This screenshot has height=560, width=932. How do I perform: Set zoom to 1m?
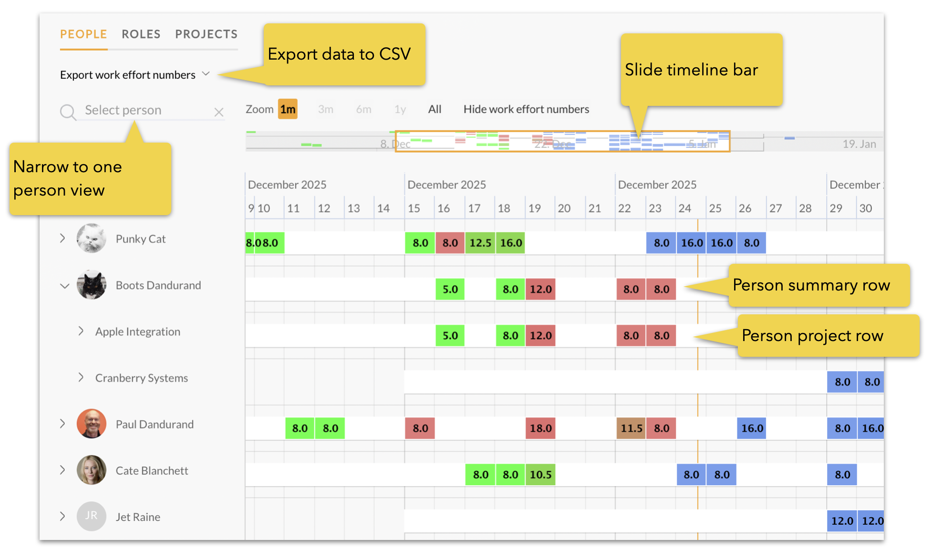pos(288,109)
